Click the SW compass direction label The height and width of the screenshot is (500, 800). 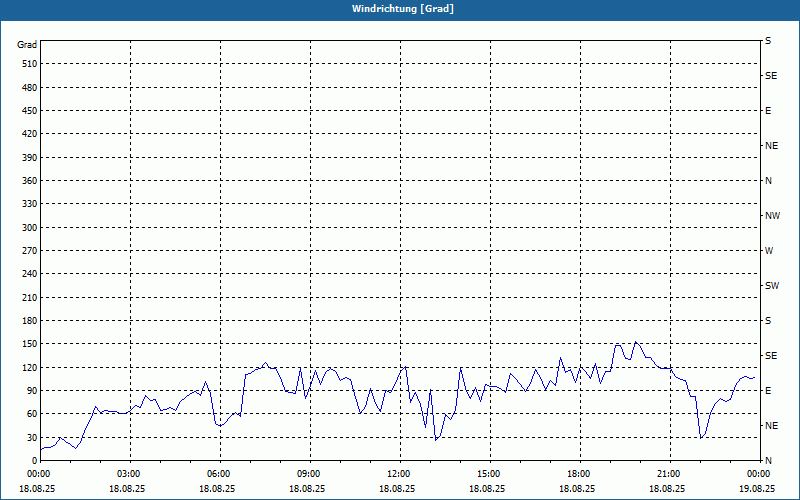771,286
